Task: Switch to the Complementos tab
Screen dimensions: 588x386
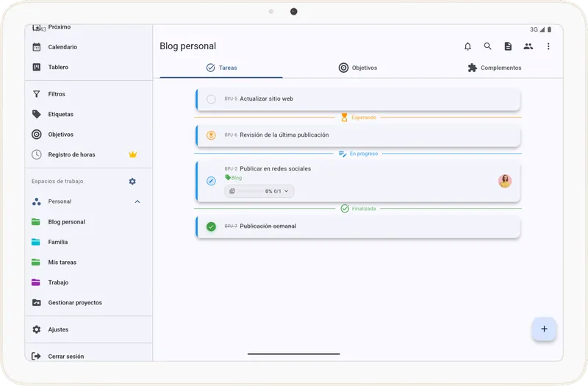Action: [x=494, y=68]
